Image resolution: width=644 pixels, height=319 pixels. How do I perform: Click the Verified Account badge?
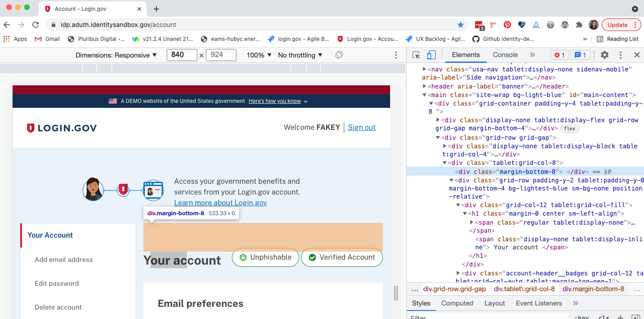pyautogui.click(x=342, y=257)
